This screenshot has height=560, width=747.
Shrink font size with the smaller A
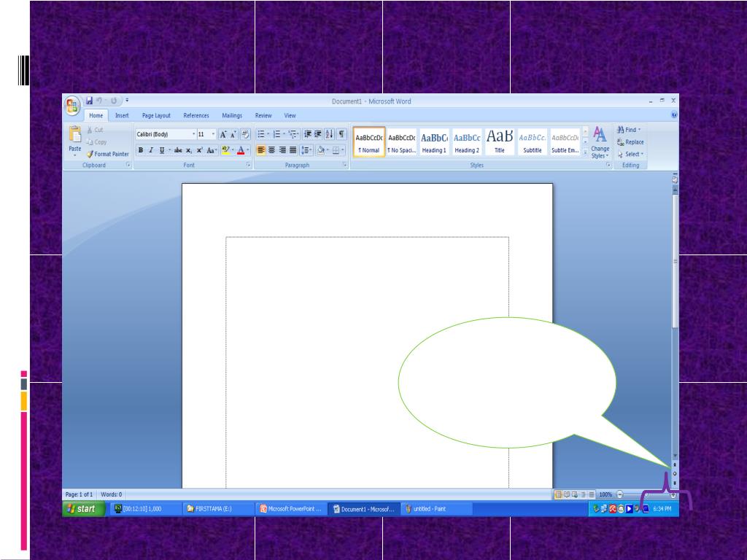[x=233, y=134]
